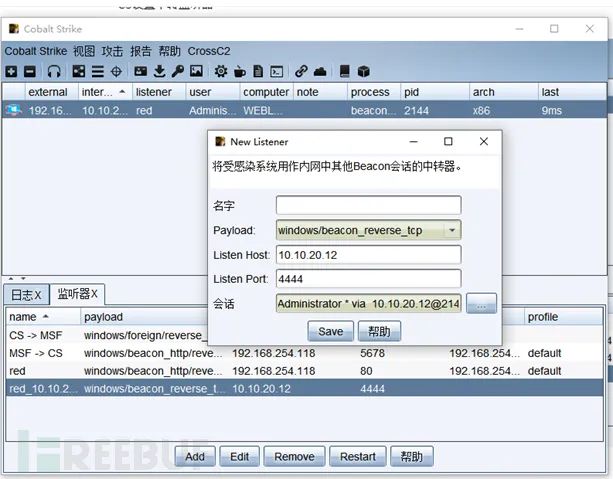Screen dimensions: 613x479
Task: Click the Restart listener button
Action: 358,456
